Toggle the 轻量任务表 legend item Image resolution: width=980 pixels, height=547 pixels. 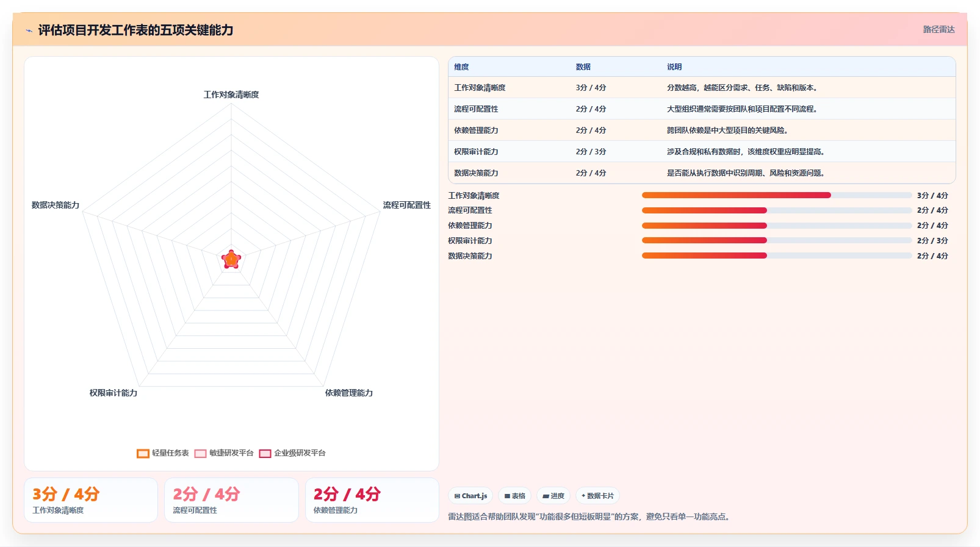tap(163, 453)
